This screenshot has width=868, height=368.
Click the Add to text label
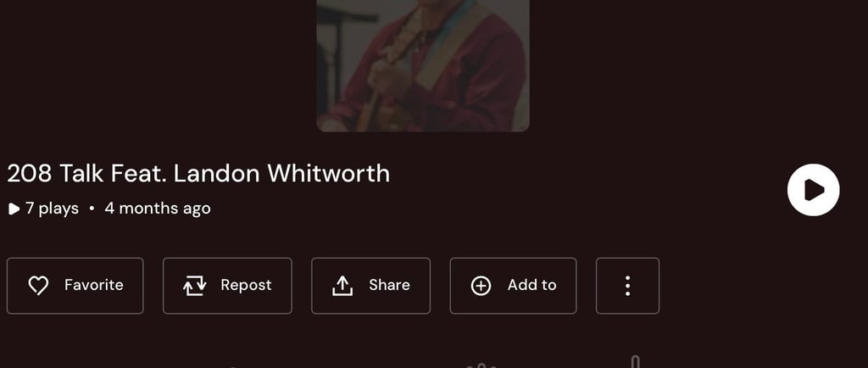pos(531,285)
